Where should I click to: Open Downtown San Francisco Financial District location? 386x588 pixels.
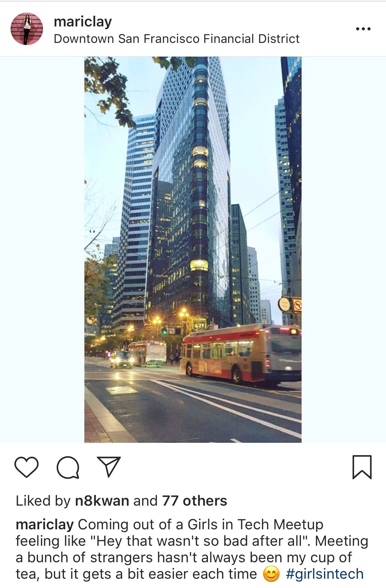[x=177, y=39]
